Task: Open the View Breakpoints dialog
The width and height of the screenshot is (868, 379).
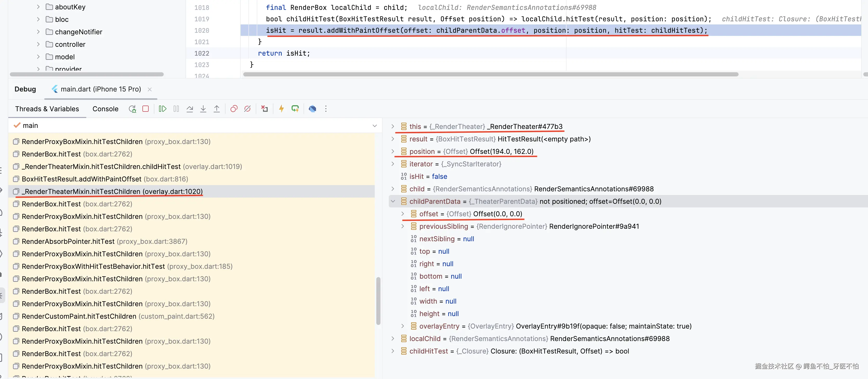Action: (234, 109)
